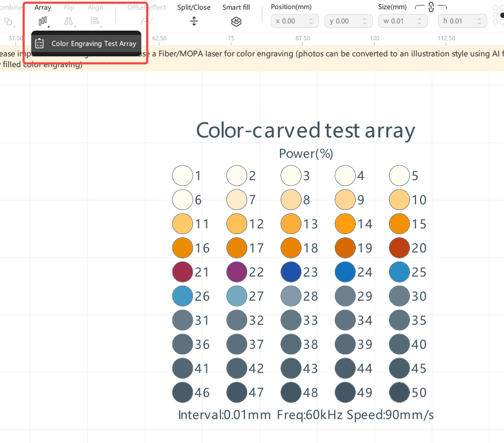The width and height of the screenshot is (504, 443).
Task: Click the Offset effect icon
Action: pyautogui.click(x=146, y=21)
